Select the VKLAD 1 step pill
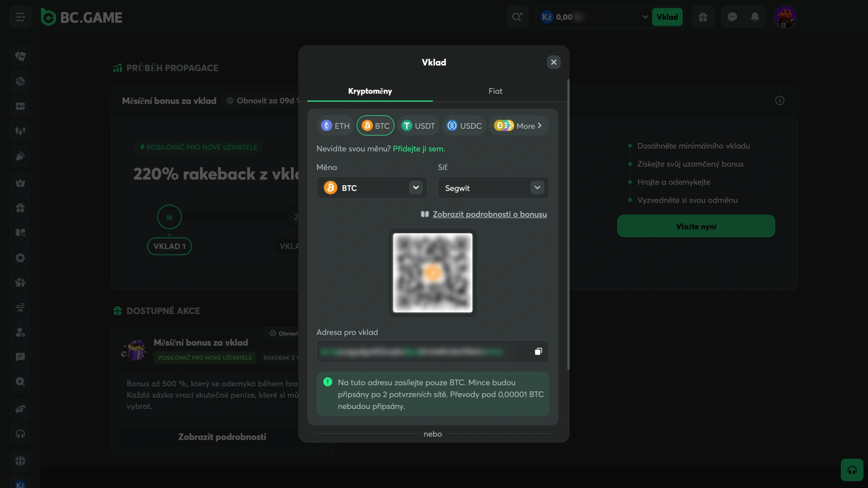Screen dimensions: 868x488 tap(169, 246)
